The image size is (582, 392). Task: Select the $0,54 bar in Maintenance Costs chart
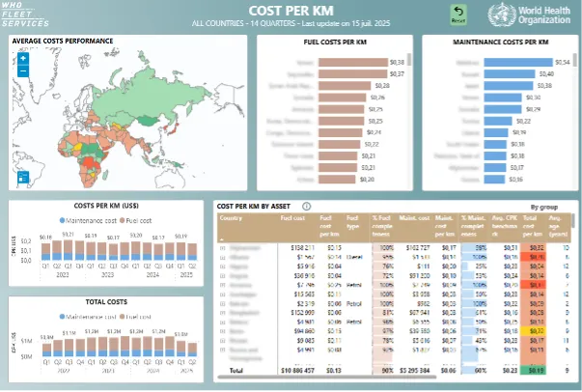tap(518, 63)
